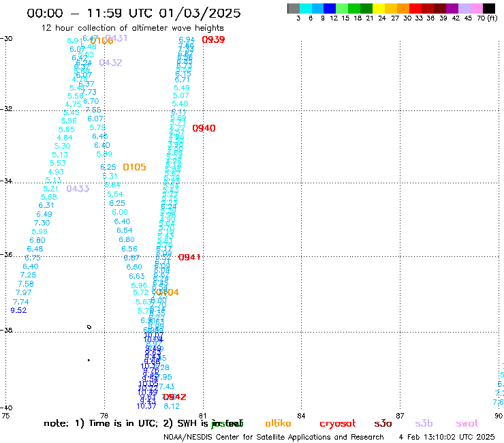Screen dimensions: 504x443
Task: Click wave height value 5.07
Action: (x=180, y=95)
